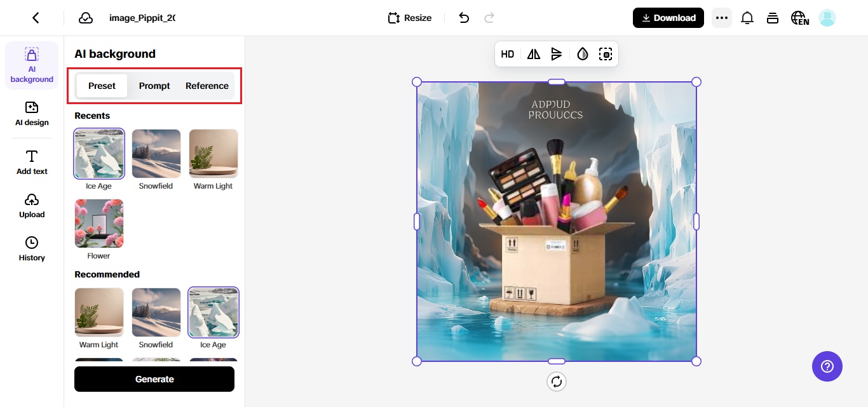Image resolution: width=868 pixels, height=407 pixels.
Task: Switch to the Prompt tab
Action: tap(154, 86)
